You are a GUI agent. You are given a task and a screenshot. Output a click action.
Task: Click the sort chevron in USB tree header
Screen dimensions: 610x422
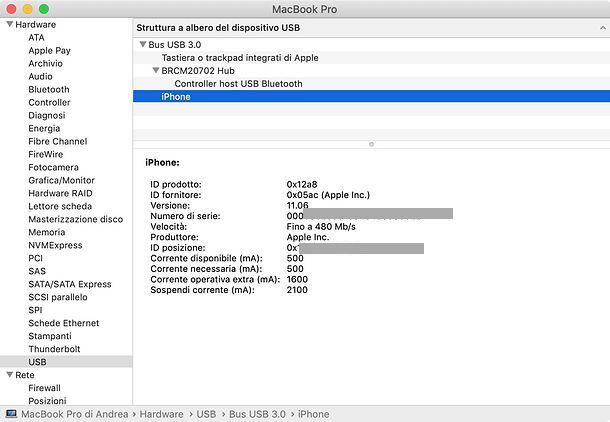click(603, 28)
